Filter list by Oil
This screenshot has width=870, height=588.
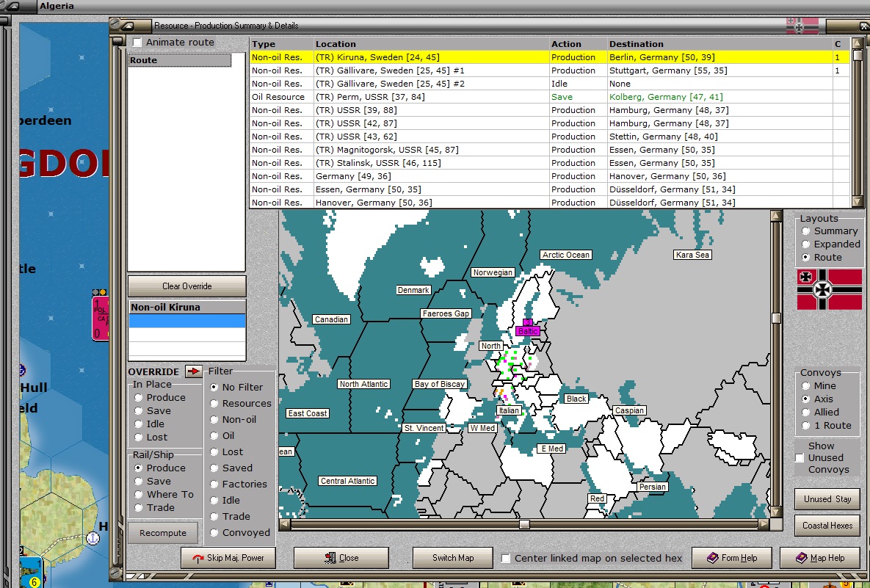click(x=214, y=436)
